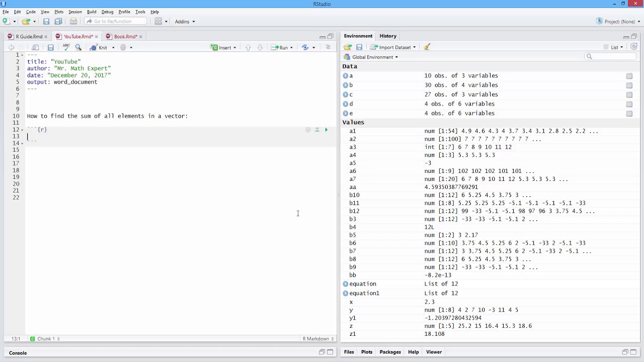This screenshot has width=644, height=362.
Task: Save the workspace in the Environment pane
Action: tap(359, 47)
